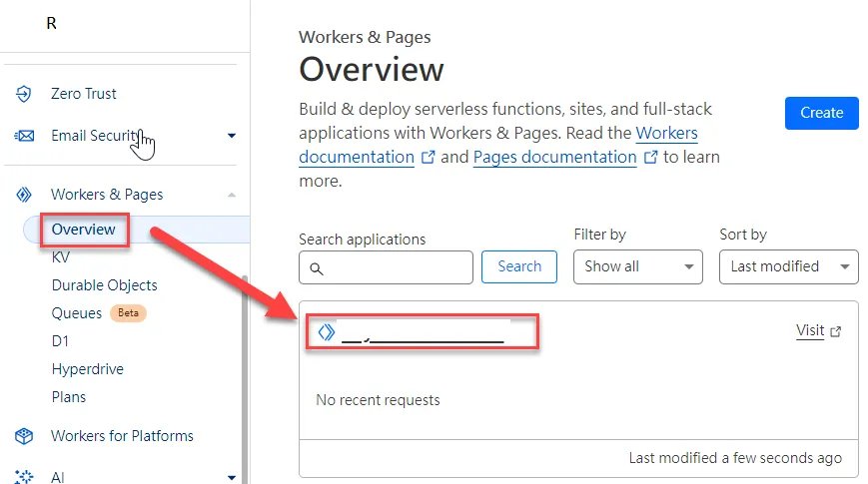Click 'Last modified a few seconds ago' text
This screenshot has height=484, width=868.
tap(735, 458)
